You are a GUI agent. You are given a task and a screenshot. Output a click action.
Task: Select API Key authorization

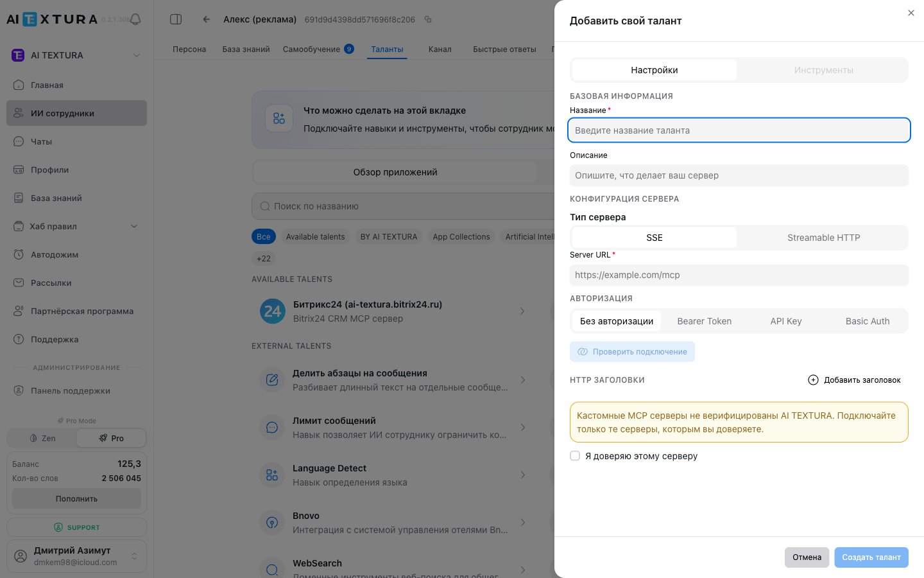pos(786,321)
